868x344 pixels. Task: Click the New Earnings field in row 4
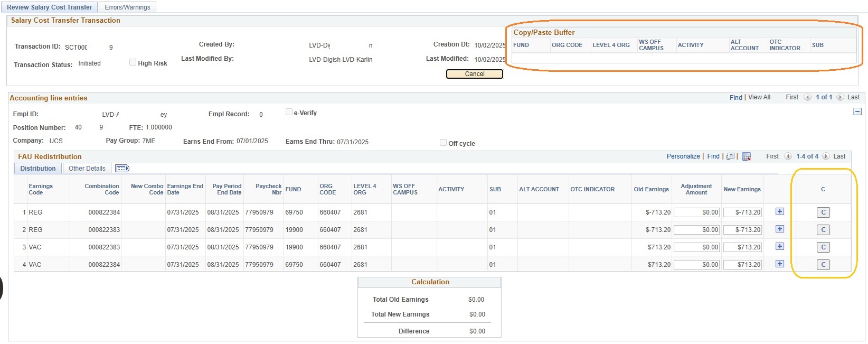coord(742,265)
